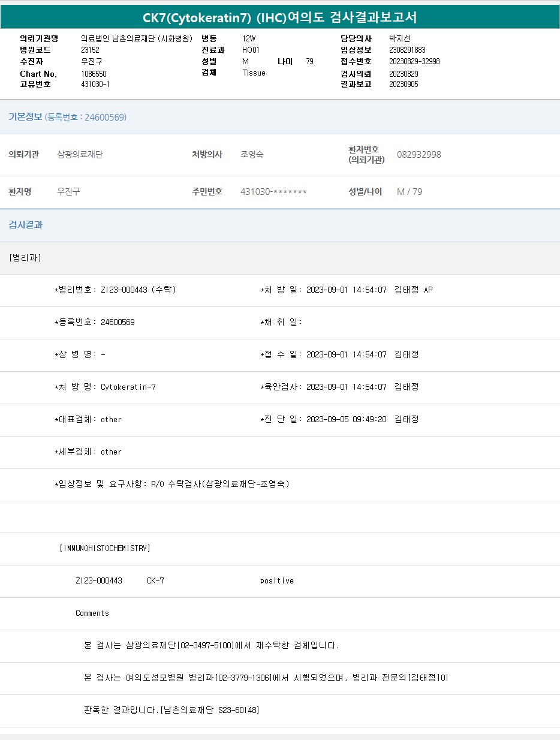Click the CK7 검사결과보고서 report title
Viewport: 560px width, 740px height.
[279, 17]
